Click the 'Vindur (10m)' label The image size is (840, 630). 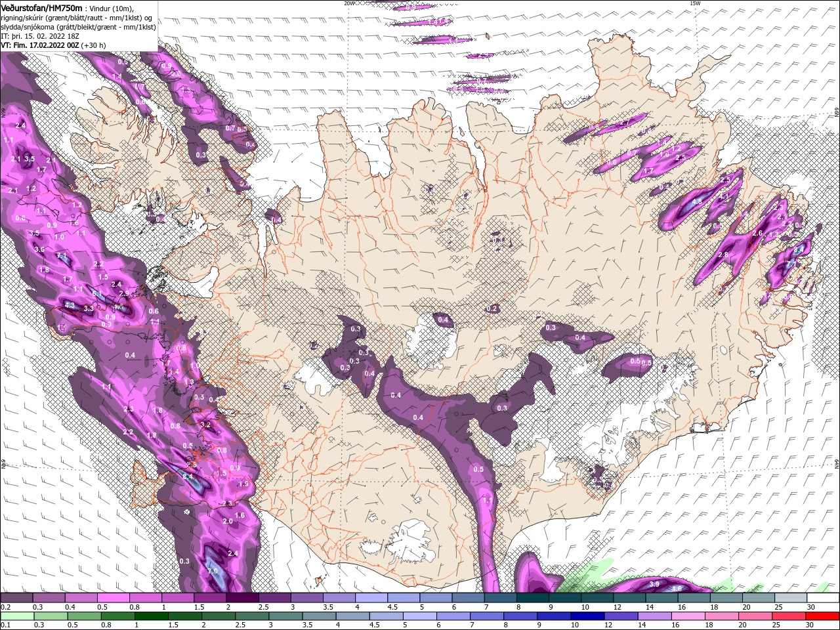pyautogui.click(x=112, y=8)
